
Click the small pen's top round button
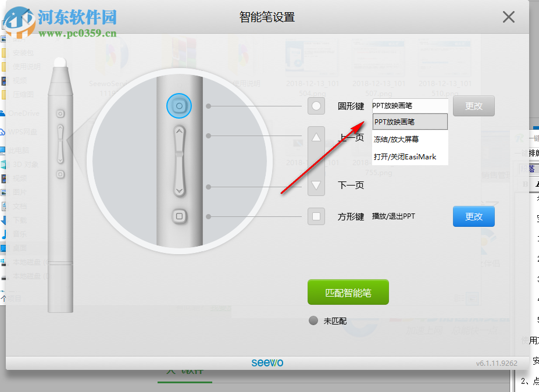[x=60, y=114]
